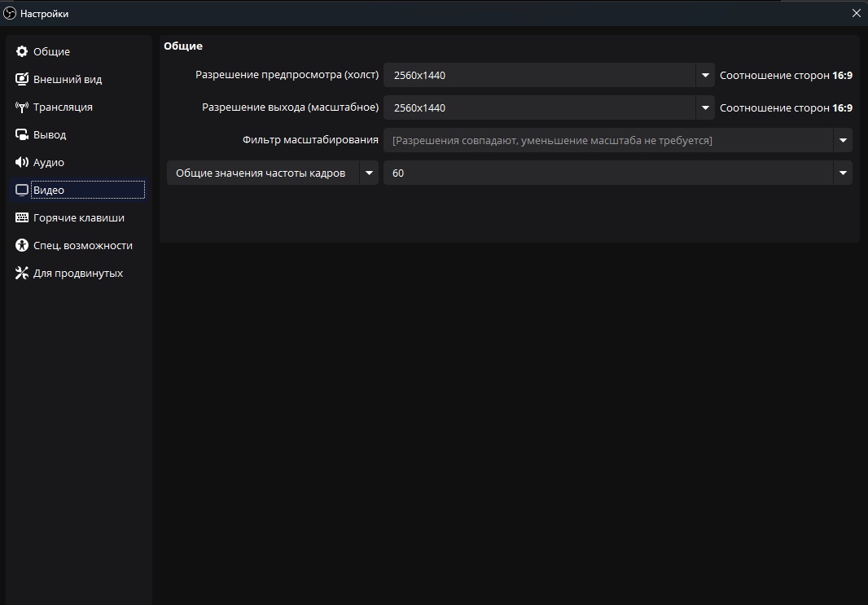Click the monitor icon for Видео
868x605 pixels.
tap(22, 190)
